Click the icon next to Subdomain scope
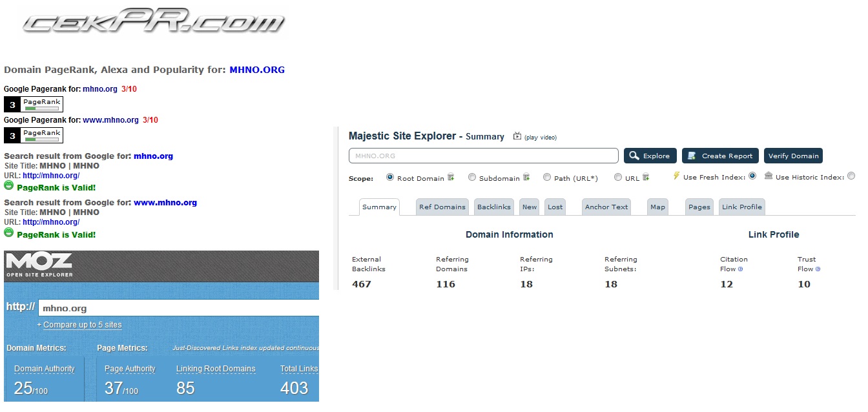The width and height of the screenshot is (868, 412). tap(526, 177)
